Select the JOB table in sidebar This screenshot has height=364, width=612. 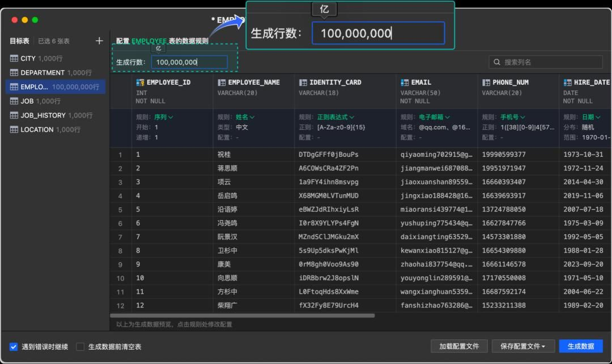56,101
